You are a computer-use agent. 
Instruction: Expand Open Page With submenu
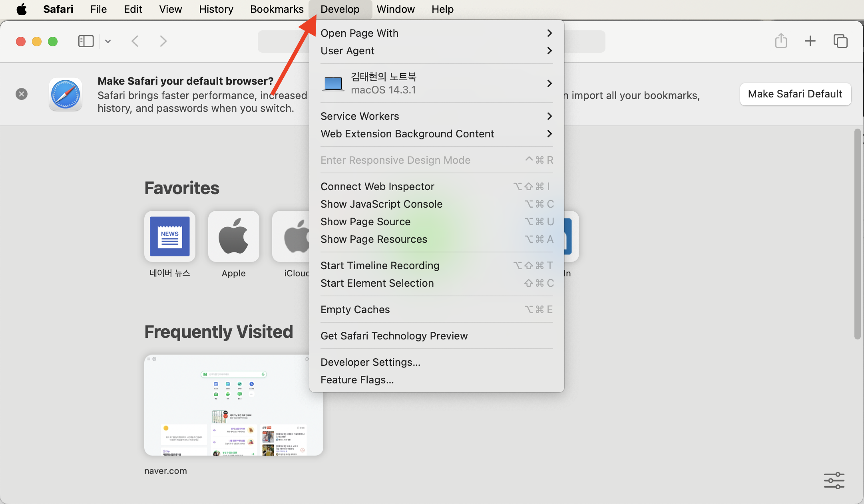click(x=436, y=33)
